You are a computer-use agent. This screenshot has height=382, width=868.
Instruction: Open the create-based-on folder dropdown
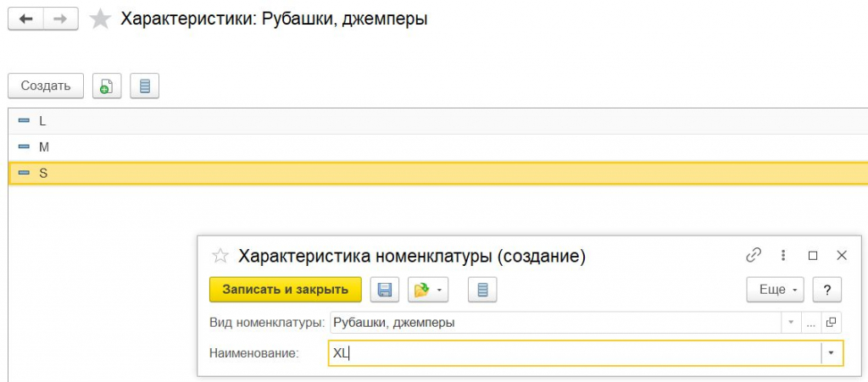[428, 290]
